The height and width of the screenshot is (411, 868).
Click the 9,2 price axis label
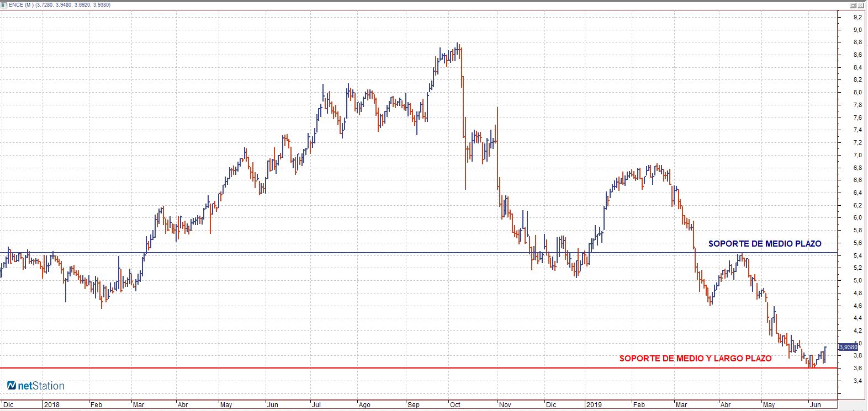point(858,17)
